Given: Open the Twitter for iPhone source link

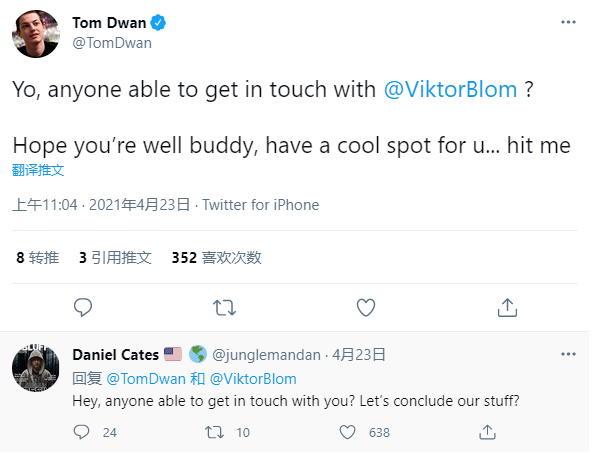Looking at the screenshot, I should tap(261, 205).
